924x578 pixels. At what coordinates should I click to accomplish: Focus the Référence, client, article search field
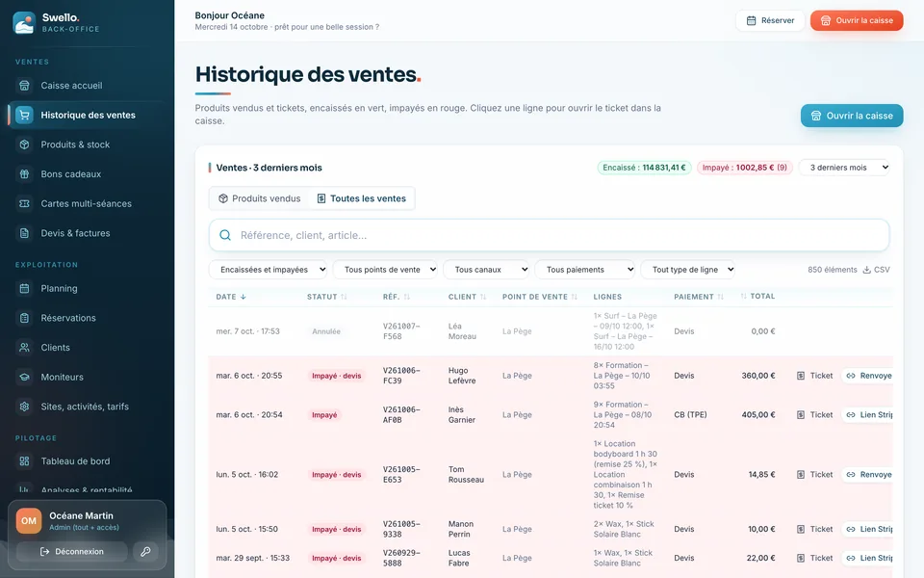click(549, 235)
